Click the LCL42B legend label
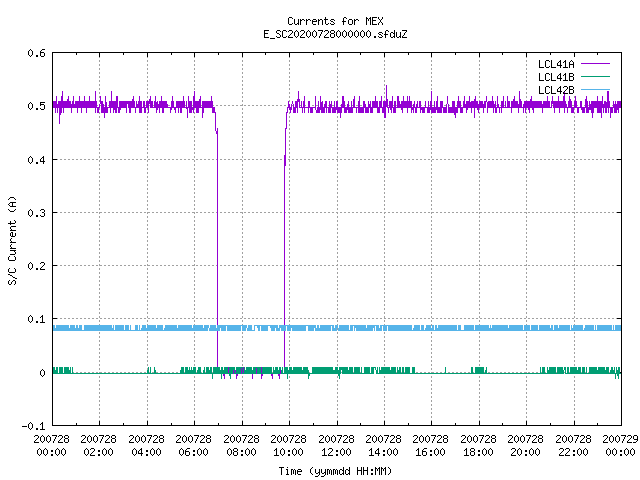 [556, 90]
